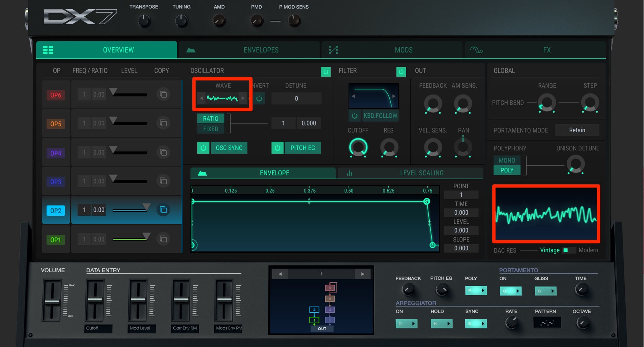Toggle the Filter section power icon
This screenshot has width=644, height=347.
[x=401, y=72]
